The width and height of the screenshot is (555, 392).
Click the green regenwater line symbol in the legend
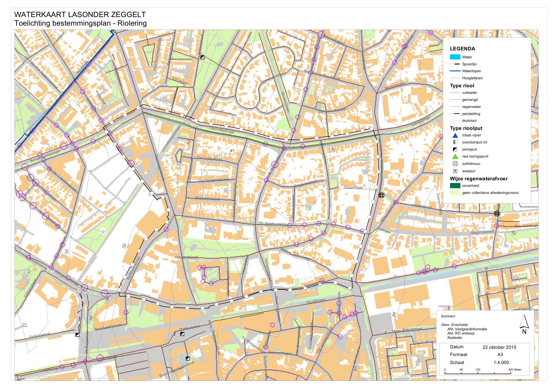(455, 107)
